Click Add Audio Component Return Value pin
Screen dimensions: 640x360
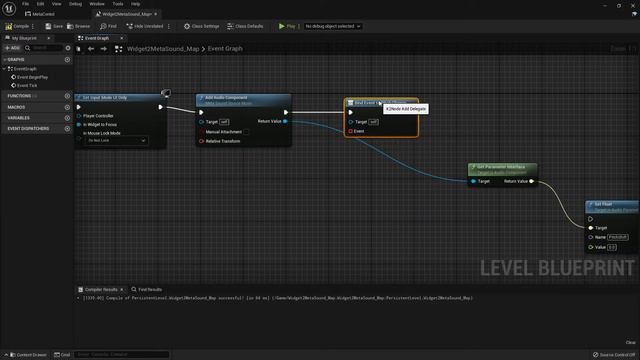(285, 121)
